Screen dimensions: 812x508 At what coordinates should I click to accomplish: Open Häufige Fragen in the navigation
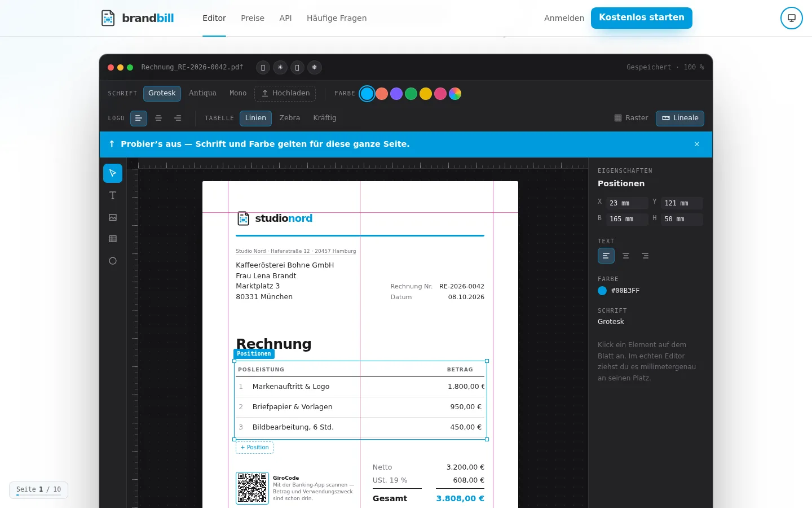coord(337,18)
